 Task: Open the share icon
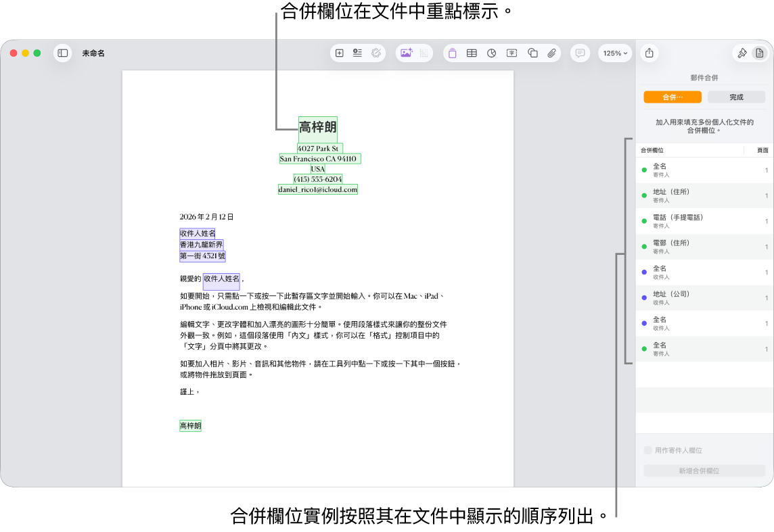tap(650, 53)
